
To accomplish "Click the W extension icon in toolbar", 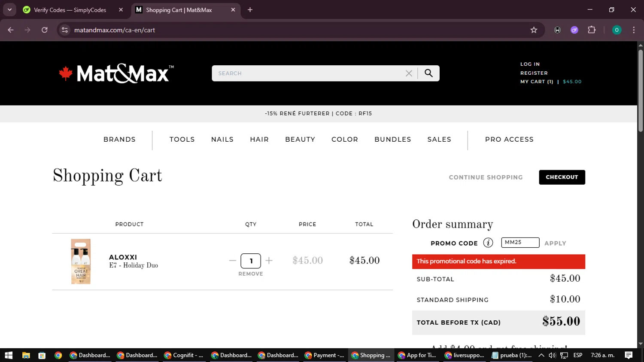I will [x=557, y=30].
